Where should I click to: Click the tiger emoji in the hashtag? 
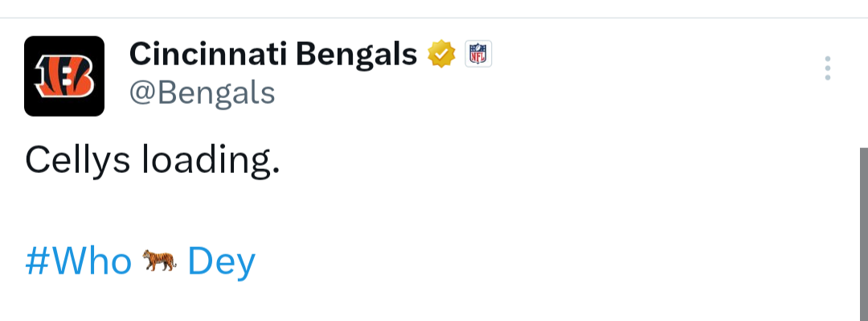tap(159, 260)
